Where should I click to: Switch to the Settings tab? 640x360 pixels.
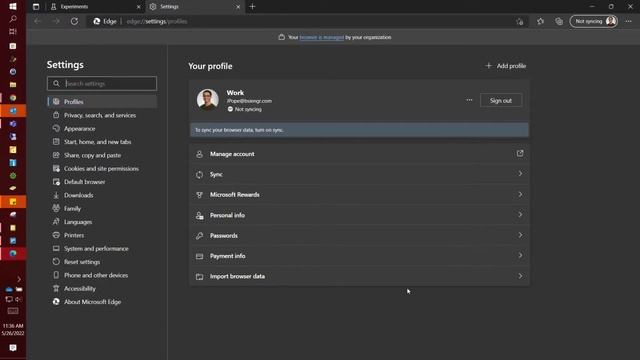(195, 7)
